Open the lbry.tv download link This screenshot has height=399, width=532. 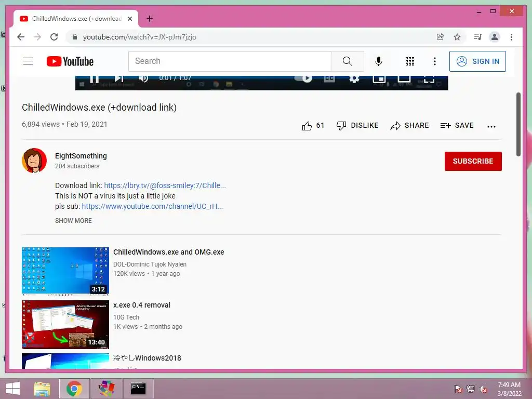click(165, 185)
